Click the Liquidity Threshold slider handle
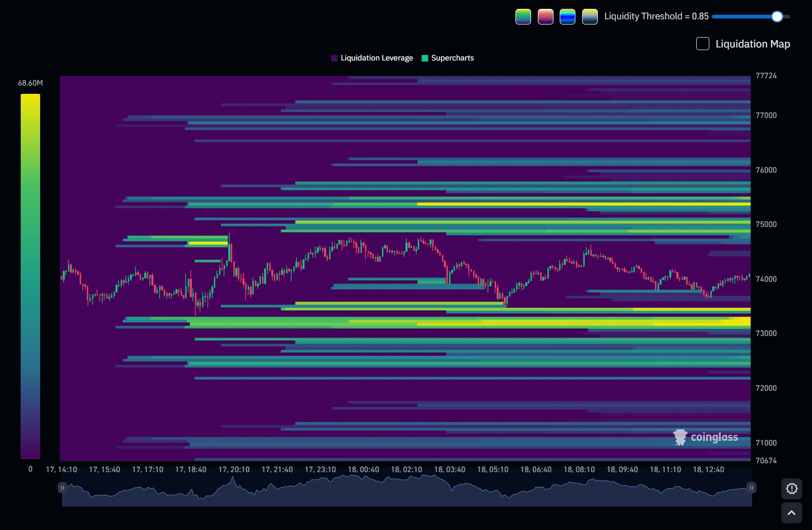This screenshot has height=530, width=812. click(x=777, y=16)
